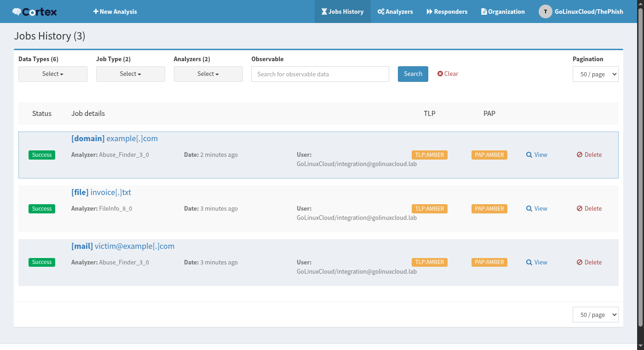Click the Success badge on the example[.]com job
The height and width of the screenshot is (350, 644).
point(42,155)
